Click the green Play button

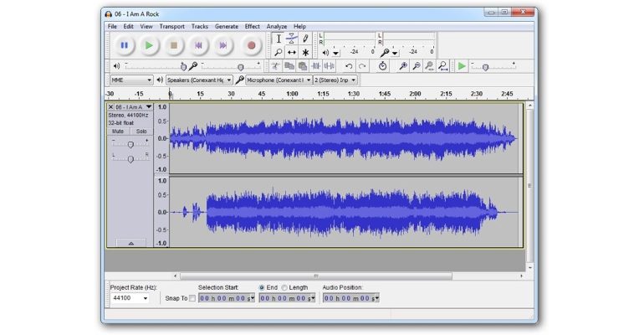pos(149,45)
